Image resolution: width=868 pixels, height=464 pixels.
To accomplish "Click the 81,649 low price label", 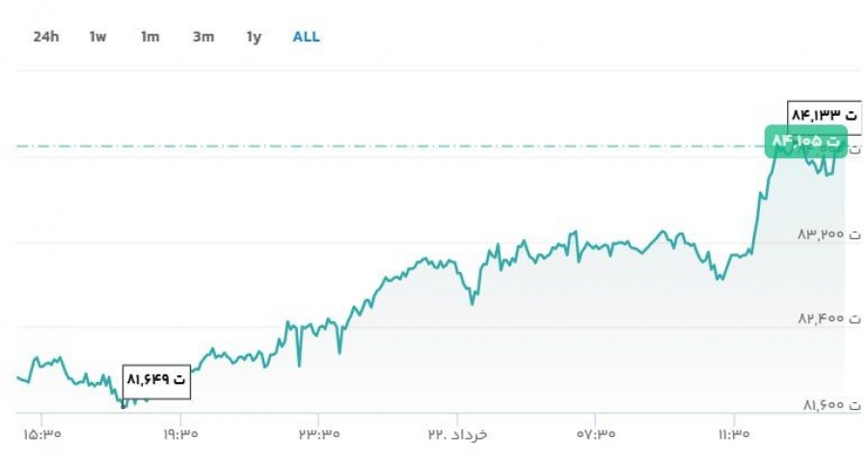I will tap(156, 380).
